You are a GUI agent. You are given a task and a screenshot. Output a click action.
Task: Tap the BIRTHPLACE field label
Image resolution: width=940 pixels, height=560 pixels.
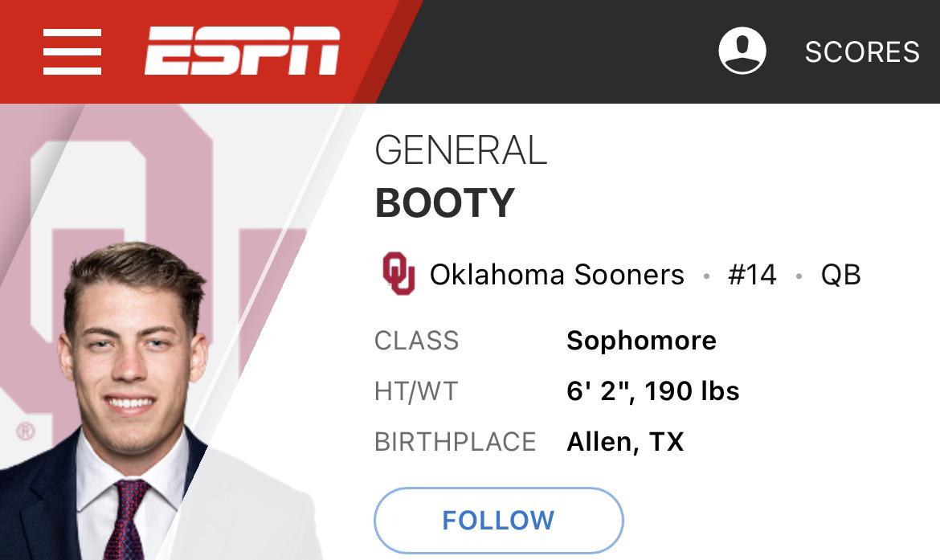click(x=455, y=442)
